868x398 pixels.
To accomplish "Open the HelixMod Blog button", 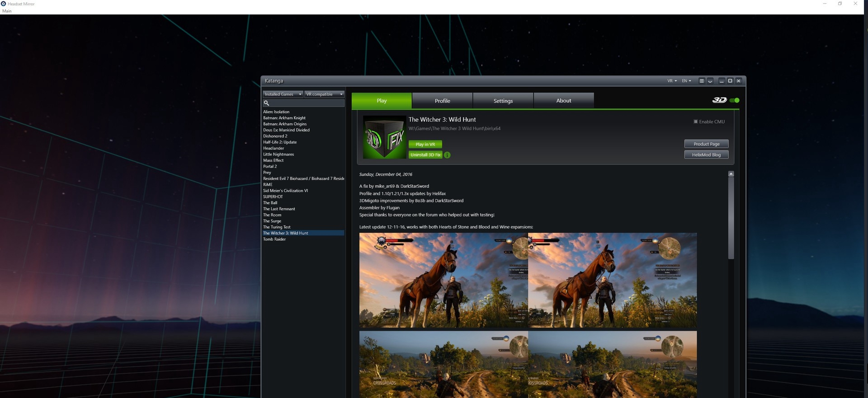I will [706, 155].
